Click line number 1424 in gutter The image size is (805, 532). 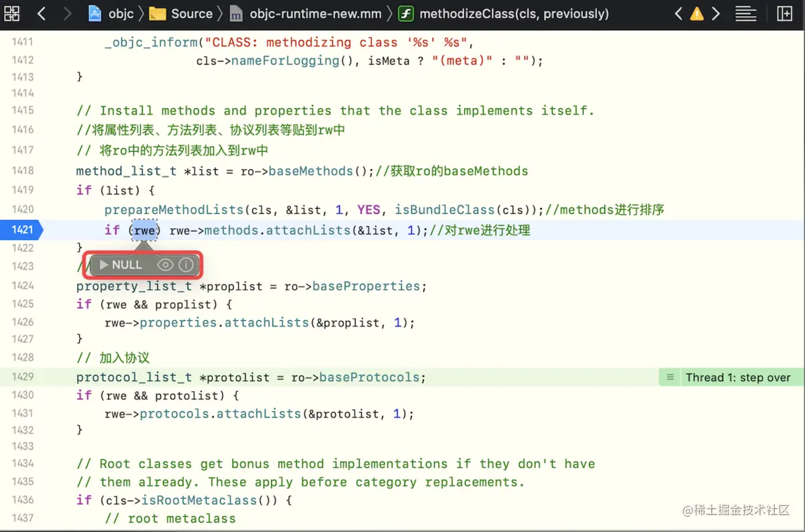[22, 286]
